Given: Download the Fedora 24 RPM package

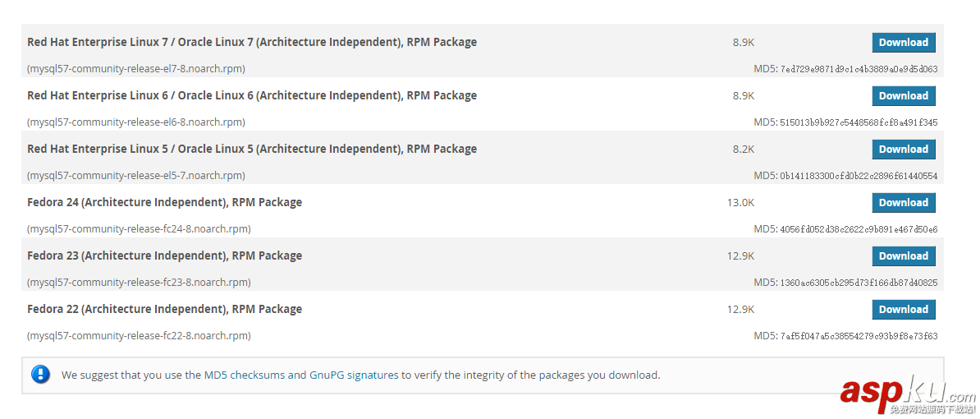Looking at the screenshot, I should click(903, 203).
